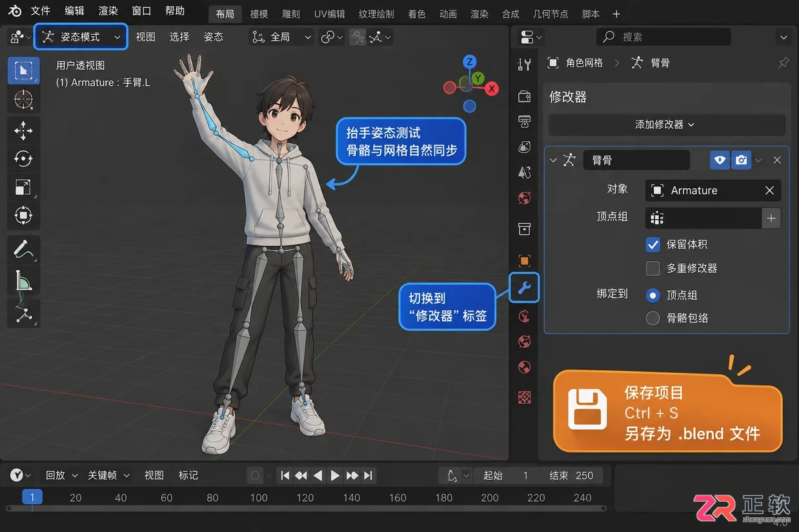
Task: Toggle auto keying record button
Action: coord(255,476)
